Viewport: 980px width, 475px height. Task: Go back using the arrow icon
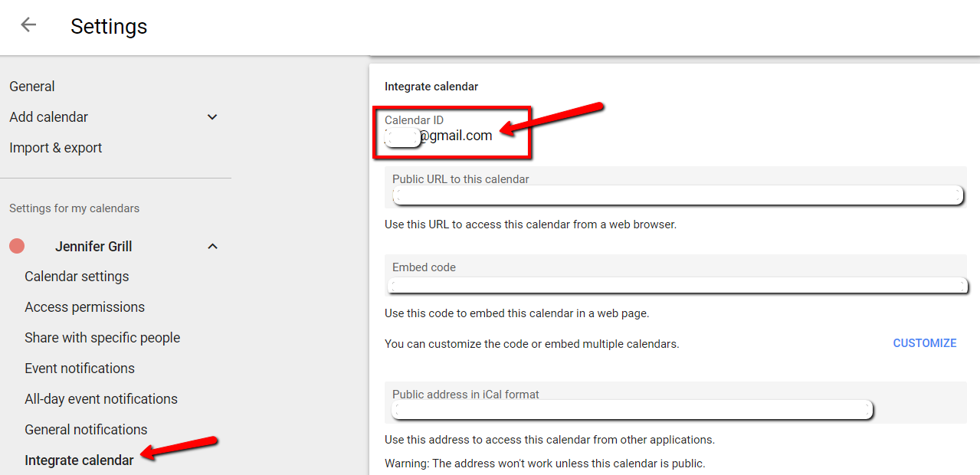(x=28, y=25)
